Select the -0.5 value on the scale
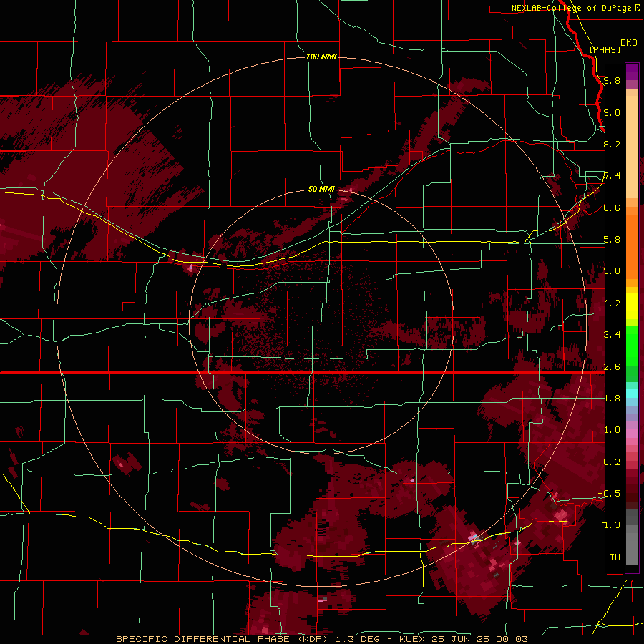Viewport: 644px width, 644px height. click(x=610, y=494)
